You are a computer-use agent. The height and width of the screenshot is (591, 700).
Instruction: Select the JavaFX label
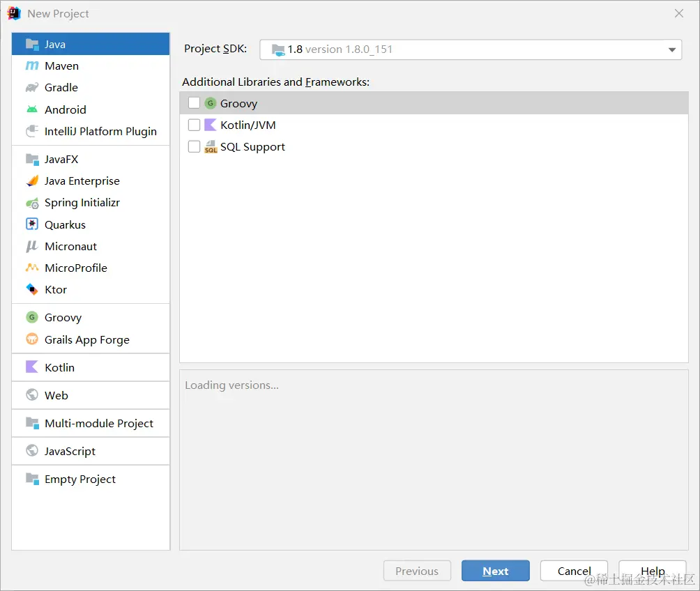click(x=61, y=160)
